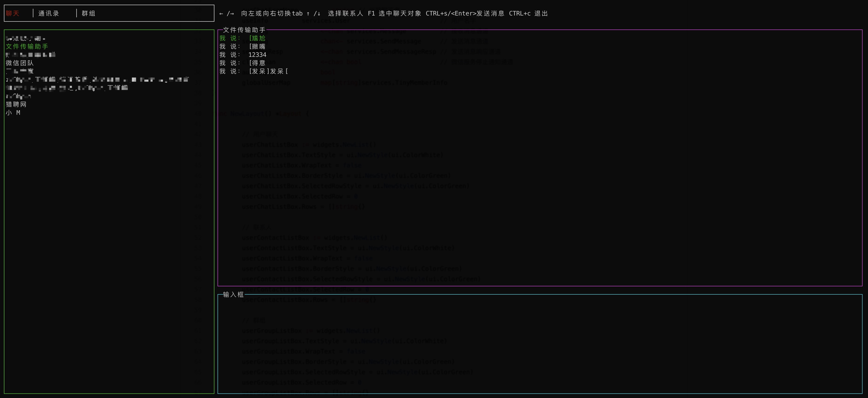
Task: Click the 输入框 panel title label
Action: [233, 295]
